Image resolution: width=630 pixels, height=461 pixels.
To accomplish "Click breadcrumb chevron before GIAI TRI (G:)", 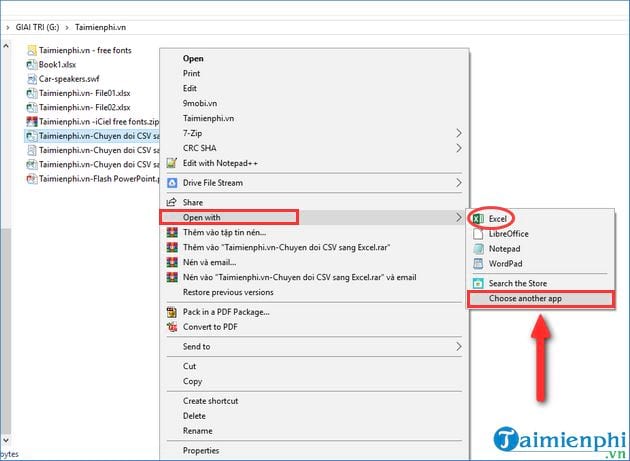I will (8, 27).
